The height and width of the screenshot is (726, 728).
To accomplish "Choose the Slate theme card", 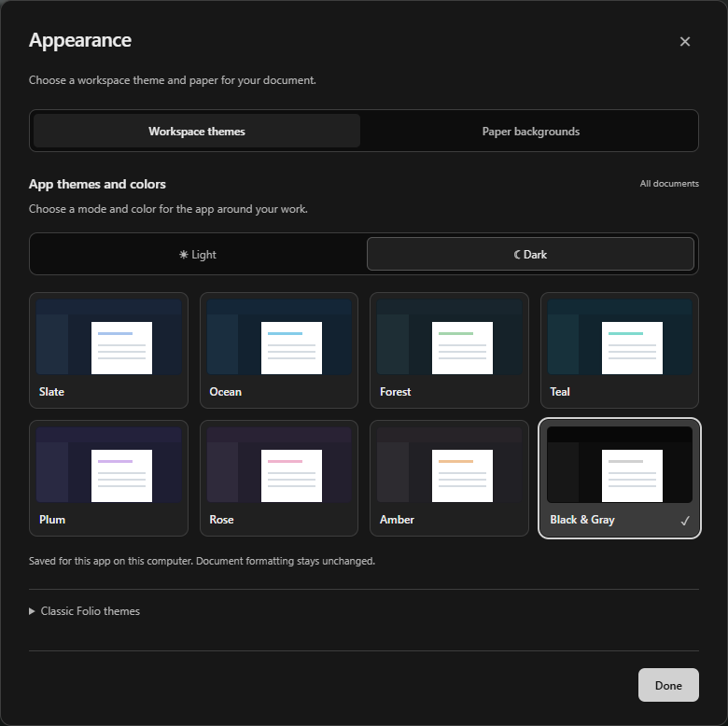I will [108, 351].
